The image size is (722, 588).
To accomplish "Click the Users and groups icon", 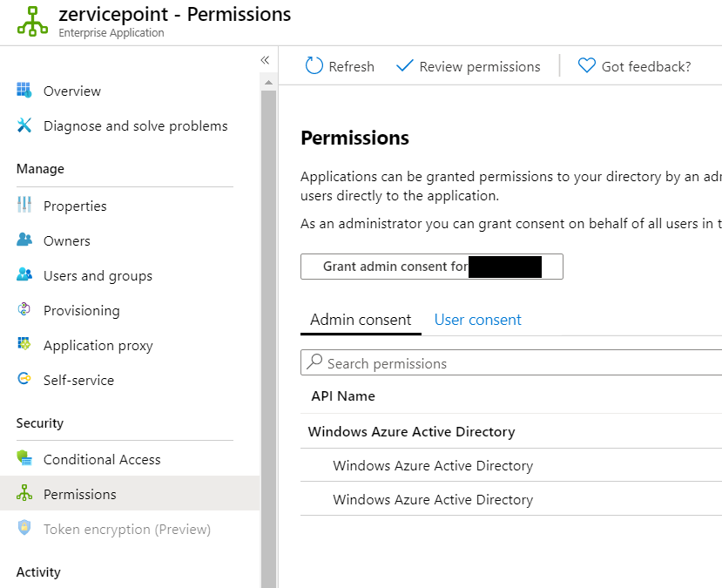I will (24, 275).
